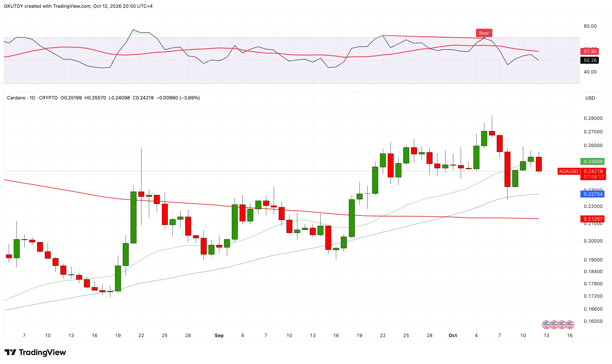Image resolution: width=612 pixels, height=364 pixels.
Task: Click the 80.00 RSI scale label
Action: (x=590, y=26)
